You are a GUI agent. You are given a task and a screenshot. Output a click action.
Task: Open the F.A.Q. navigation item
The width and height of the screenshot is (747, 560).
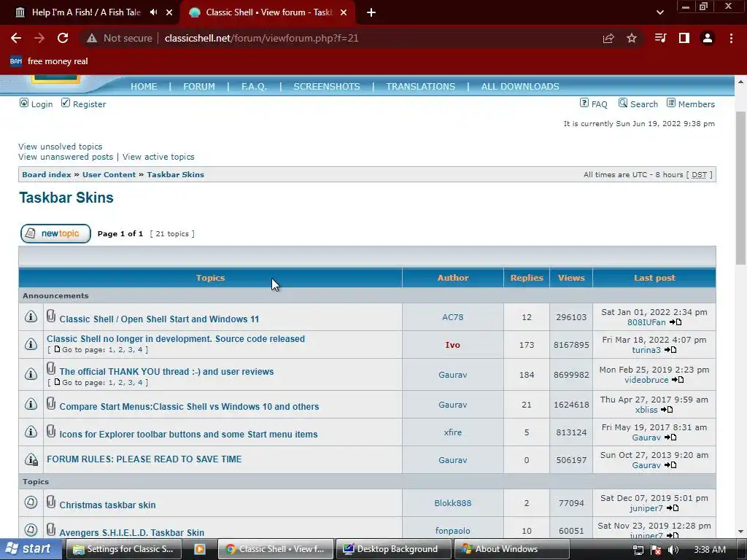click(254, 87)
